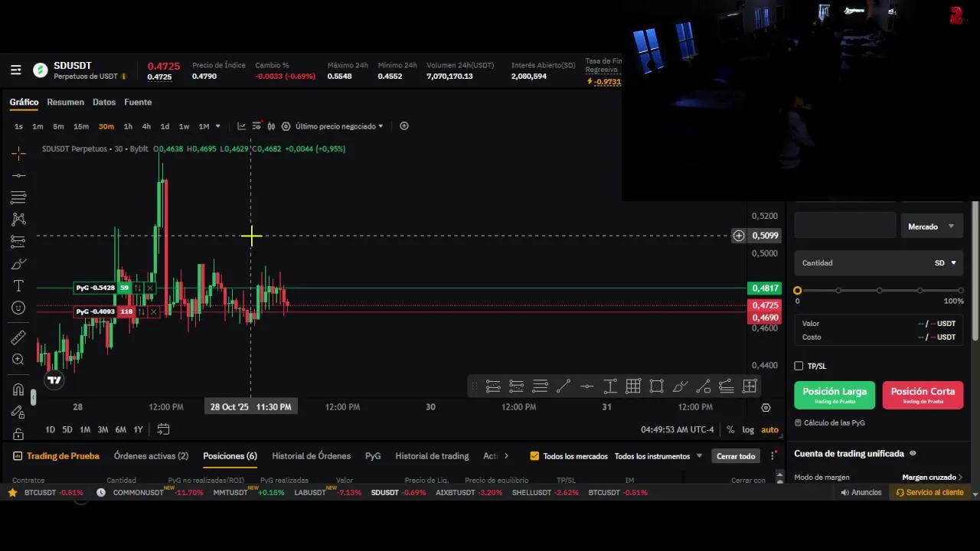
Task: Select trend line tool in floating toolbar
Action: point(563,386)
